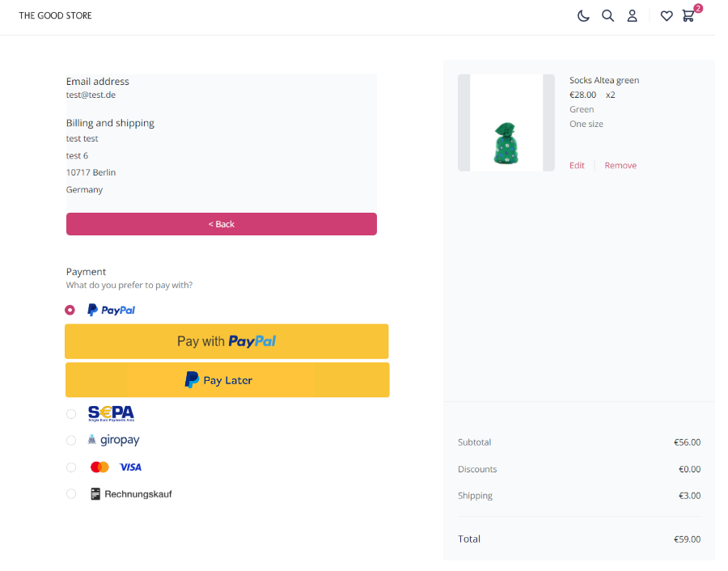This screenshot has height=571, width=728.
Task: Click the test@test.de email text
Action: pos(92,96)
